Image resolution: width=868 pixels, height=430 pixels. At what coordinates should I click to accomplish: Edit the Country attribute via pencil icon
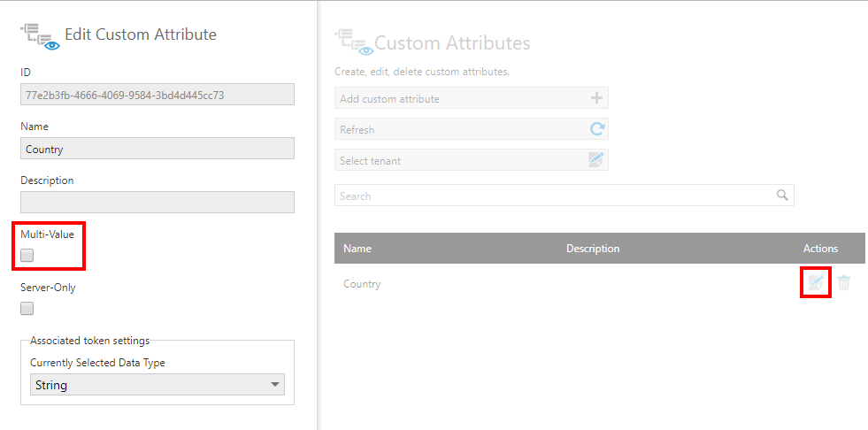[816, 283]
